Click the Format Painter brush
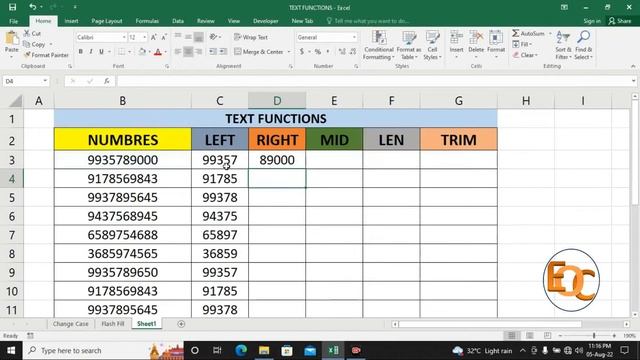This screenshot has height=360, width=640. (27, 55)
